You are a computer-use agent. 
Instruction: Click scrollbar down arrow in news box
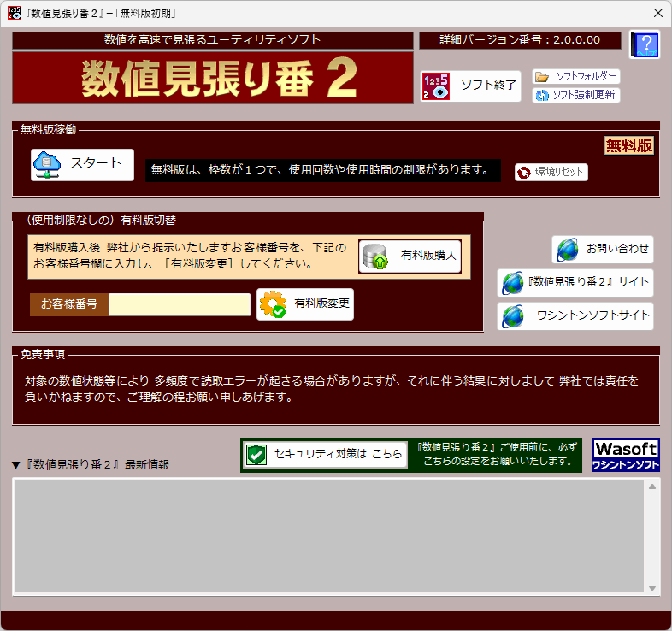coord(652,588)
